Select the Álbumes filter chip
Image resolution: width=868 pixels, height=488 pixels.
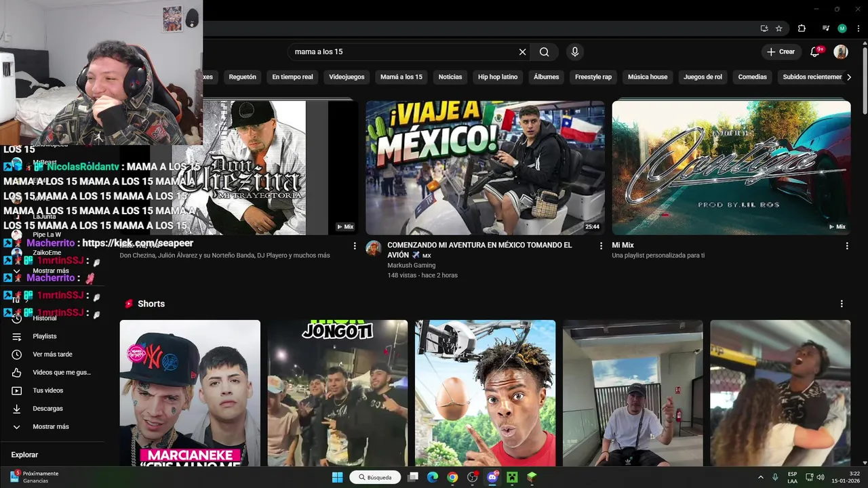(546, 77)
